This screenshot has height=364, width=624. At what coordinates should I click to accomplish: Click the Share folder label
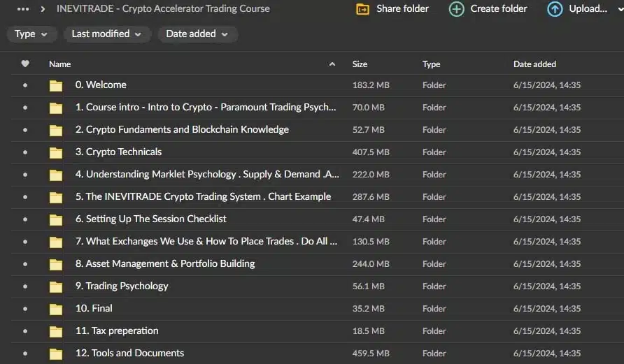[x=402, y=8]
